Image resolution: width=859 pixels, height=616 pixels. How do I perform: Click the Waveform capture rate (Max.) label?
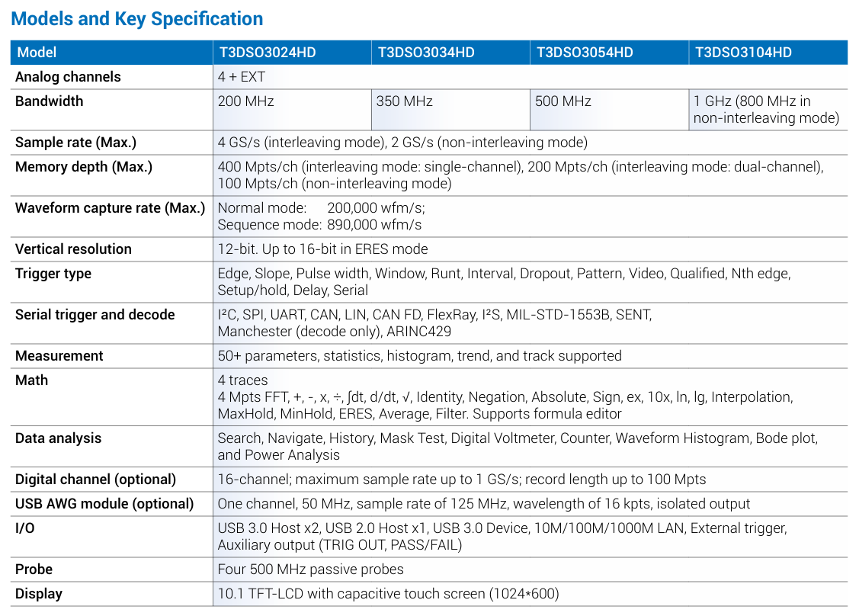(x=110, y=208)
